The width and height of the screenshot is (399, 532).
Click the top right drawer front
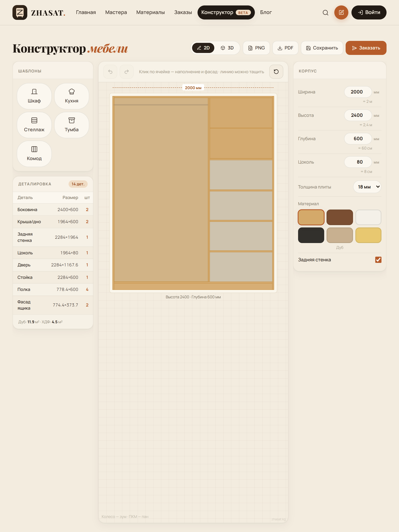[x=241, y=113]
